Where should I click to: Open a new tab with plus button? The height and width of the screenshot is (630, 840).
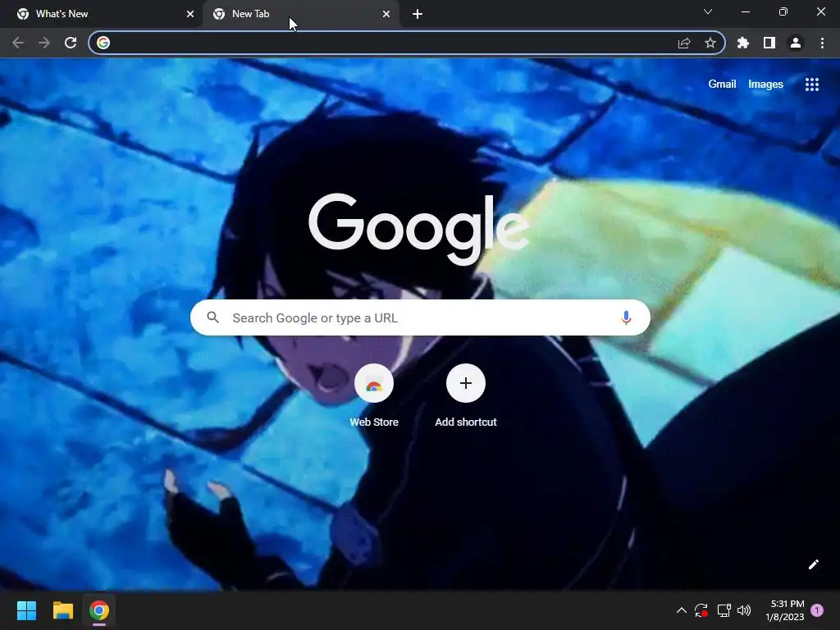tap(418, 14)
